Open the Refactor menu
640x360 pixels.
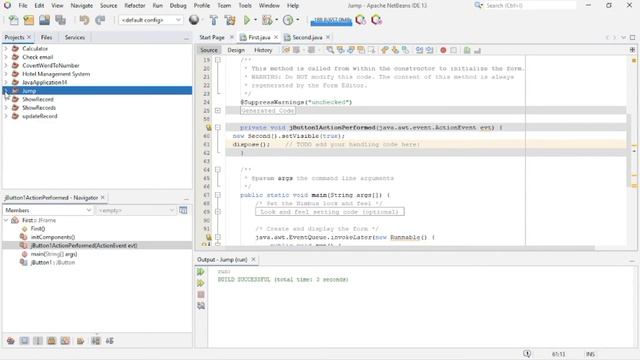tap(135, 6)
